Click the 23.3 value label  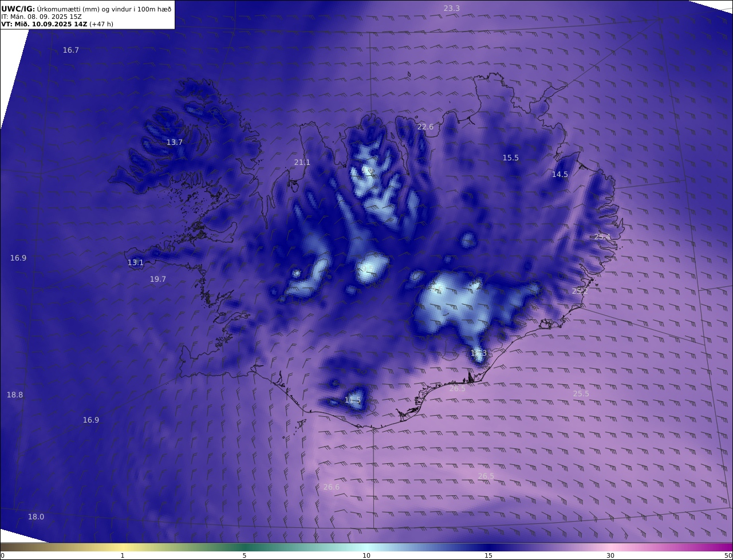452,8
